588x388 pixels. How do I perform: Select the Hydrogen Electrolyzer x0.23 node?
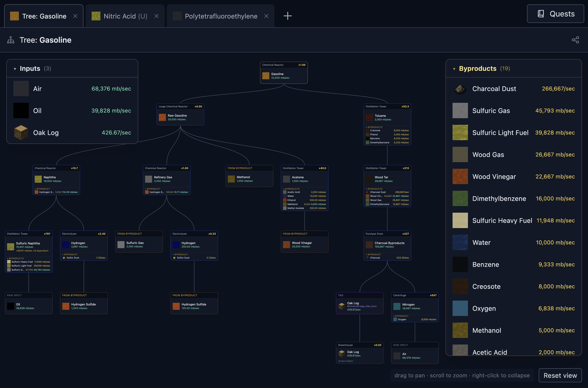194,245
